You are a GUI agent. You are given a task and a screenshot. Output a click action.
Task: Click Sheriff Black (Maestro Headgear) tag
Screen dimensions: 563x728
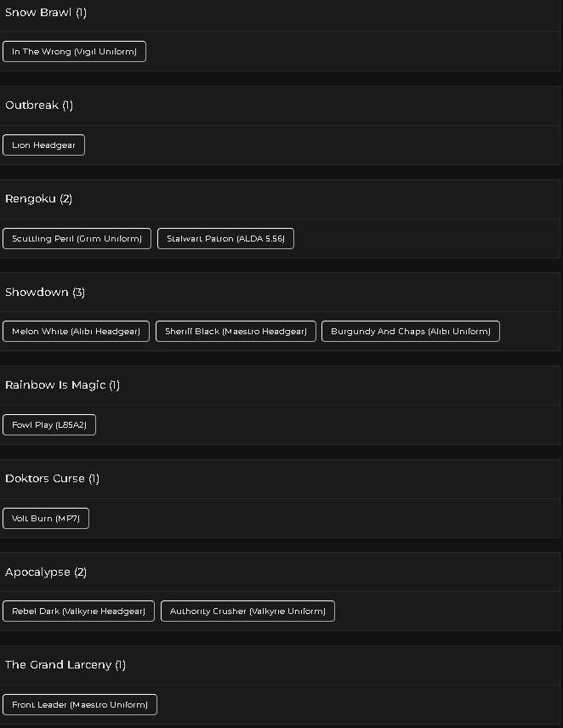coord(236,331)
